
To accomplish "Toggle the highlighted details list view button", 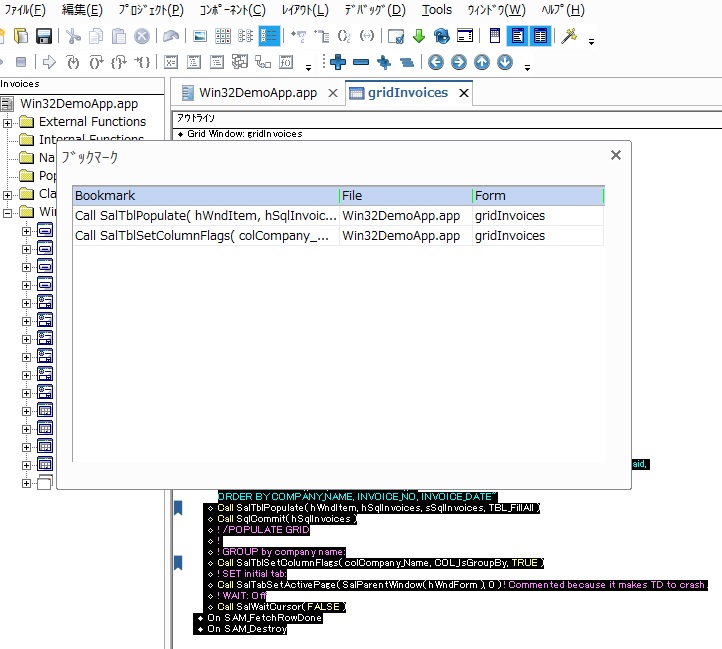I will click(269, 36).
